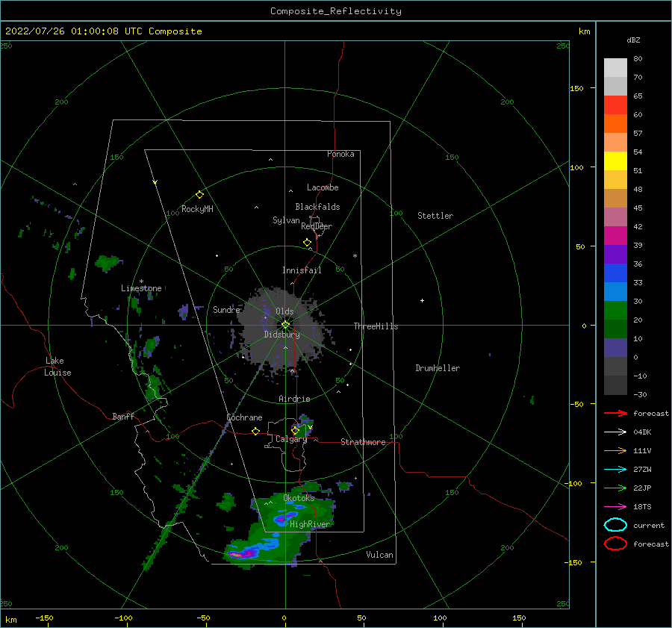Click the Limestone label

[x=141, y=288]
